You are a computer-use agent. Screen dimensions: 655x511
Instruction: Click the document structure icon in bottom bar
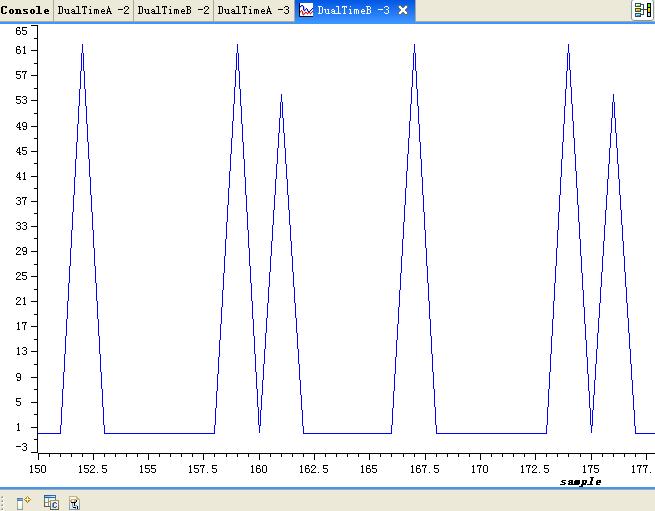(x=74, y=503)
